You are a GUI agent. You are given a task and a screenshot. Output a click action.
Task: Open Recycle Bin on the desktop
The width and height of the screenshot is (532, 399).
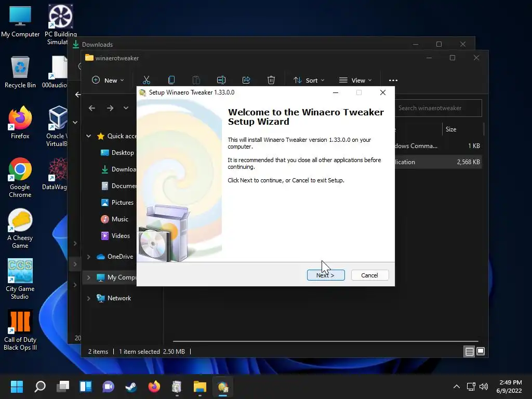pyautogui.click(x=20, y=72)
